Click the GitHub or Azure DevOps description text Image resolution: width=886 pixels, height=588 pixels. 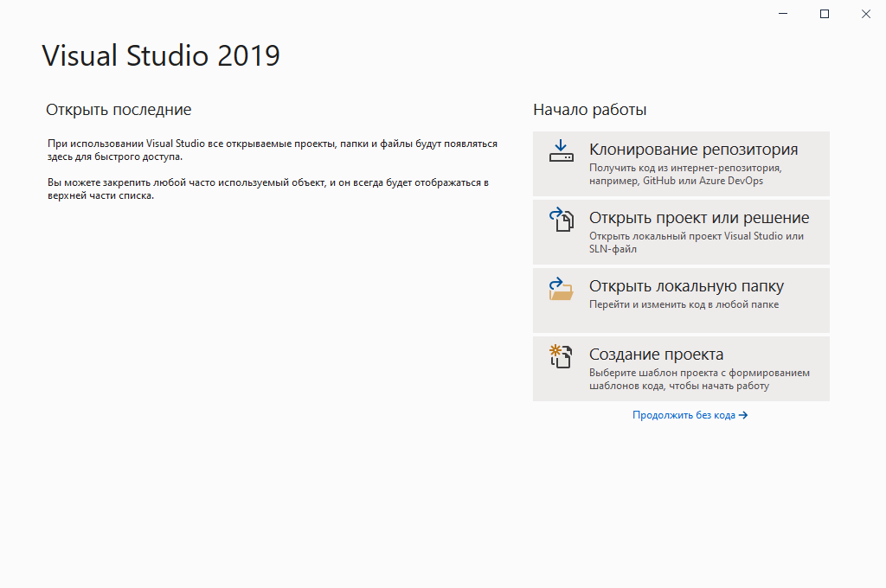[676, 181]
